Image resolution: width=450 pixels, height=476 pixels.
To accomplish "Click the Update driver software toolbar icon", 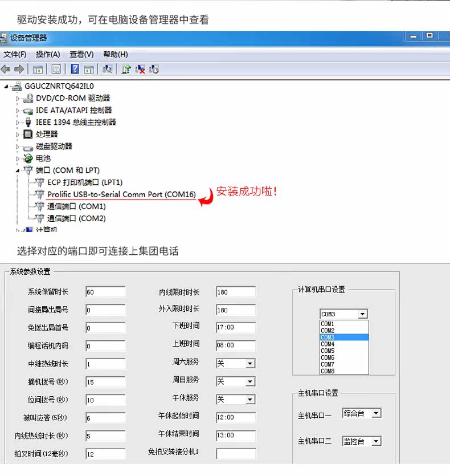I will [126, 69].
